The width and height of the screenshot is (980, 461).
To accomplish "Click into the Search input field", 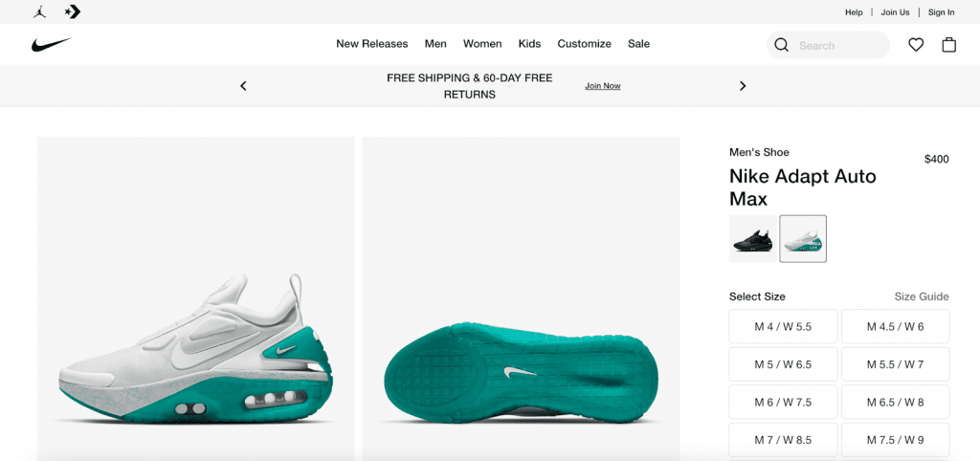I will click(837, 45).
